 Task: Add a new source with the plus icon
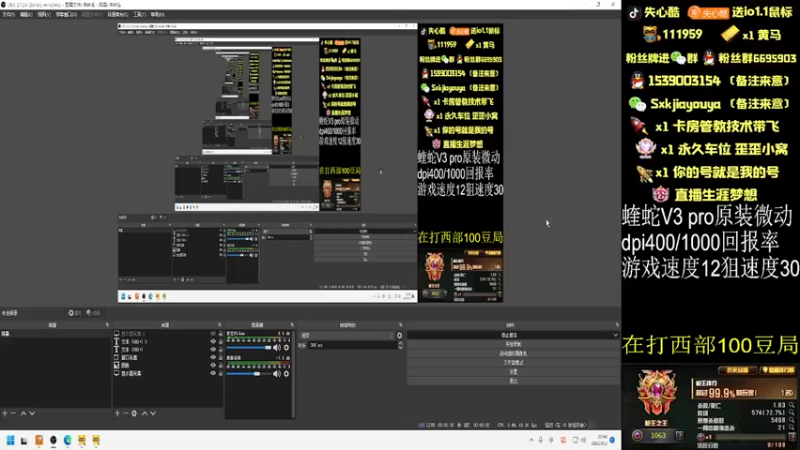click(x=117, y=413)
